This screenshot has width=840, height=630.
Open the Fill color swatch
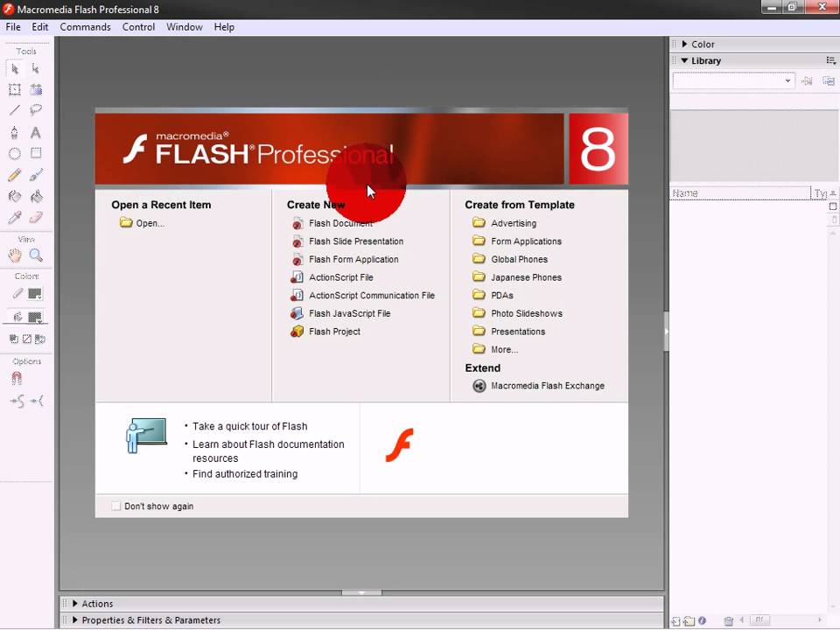[35, 317]
